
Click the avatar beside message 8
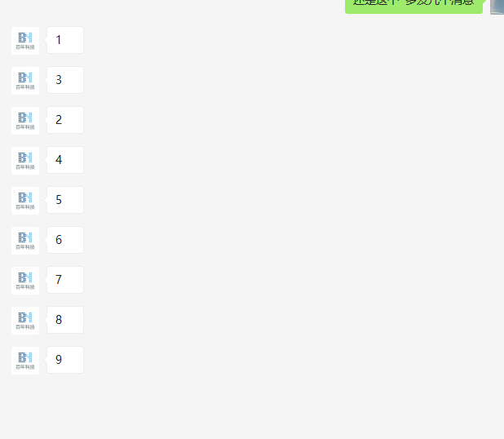[x=25, y=321]
